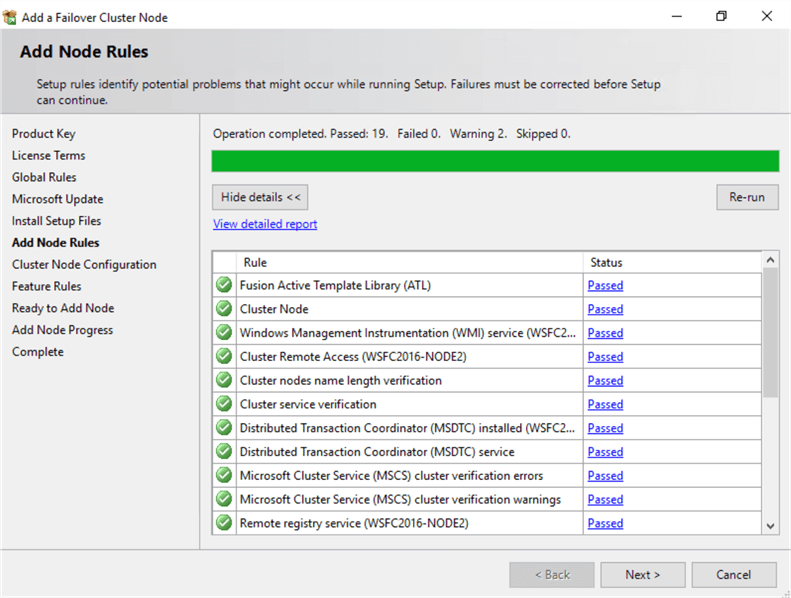Minimize the Add a Failover Cluster Node window
The image size is (791, 598).
[677, 17]
